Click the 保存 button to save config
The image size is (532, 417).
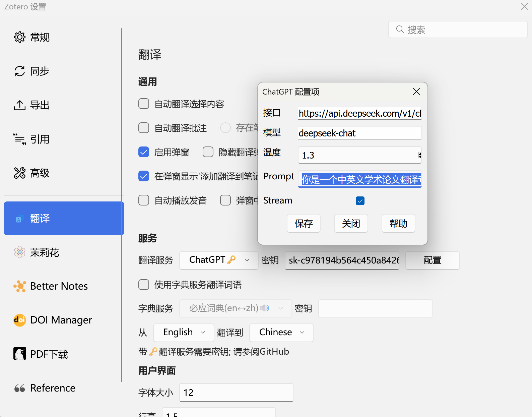(304, 224)
